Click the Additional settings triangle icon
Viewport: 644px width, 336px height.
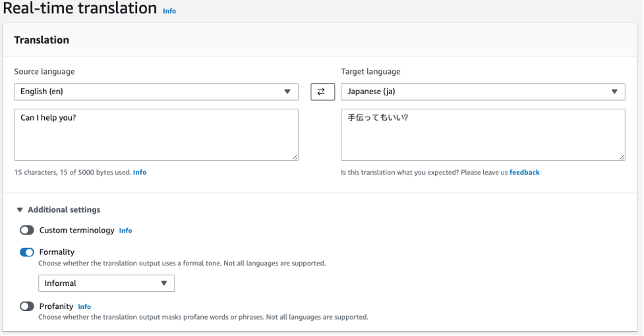(19, 210)
